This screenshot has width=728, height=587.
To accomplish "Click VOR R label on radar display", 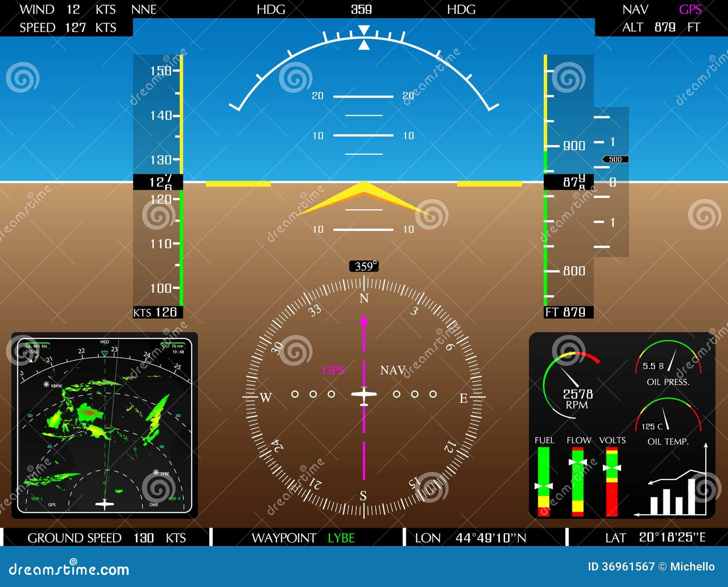I will point(174,499).
